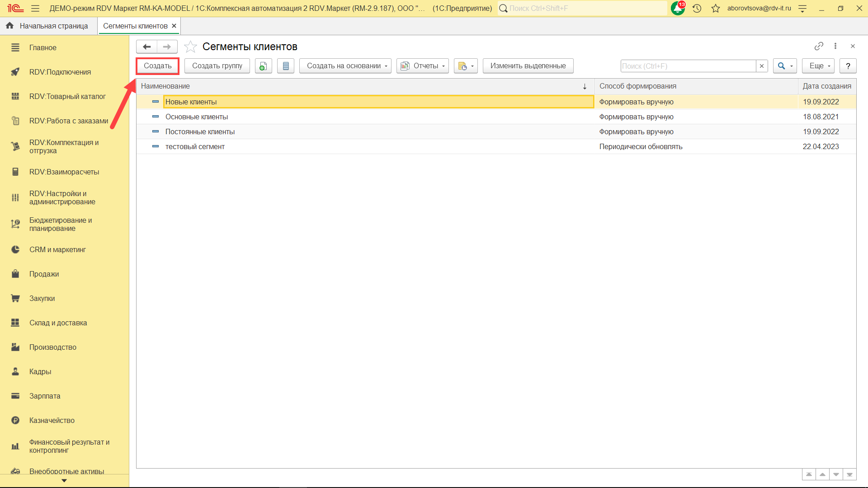Select the тестовый сегмент row
868x488 pixels.
click(x=195, y=146)
